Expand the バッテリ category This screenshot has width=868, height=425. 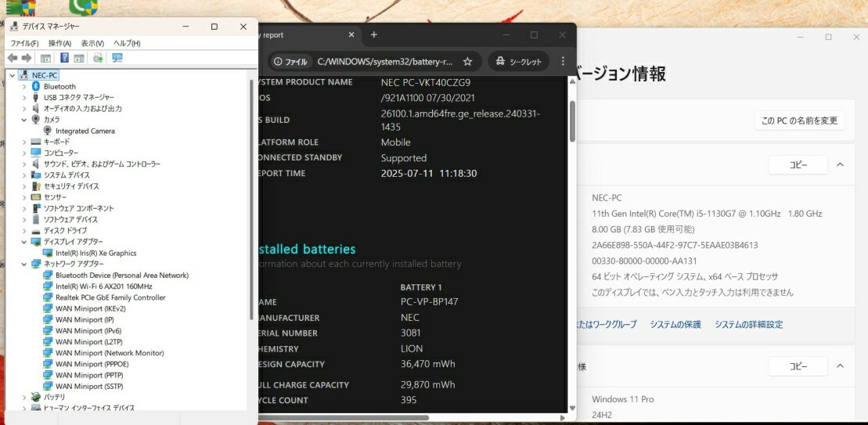click(24, 397)
